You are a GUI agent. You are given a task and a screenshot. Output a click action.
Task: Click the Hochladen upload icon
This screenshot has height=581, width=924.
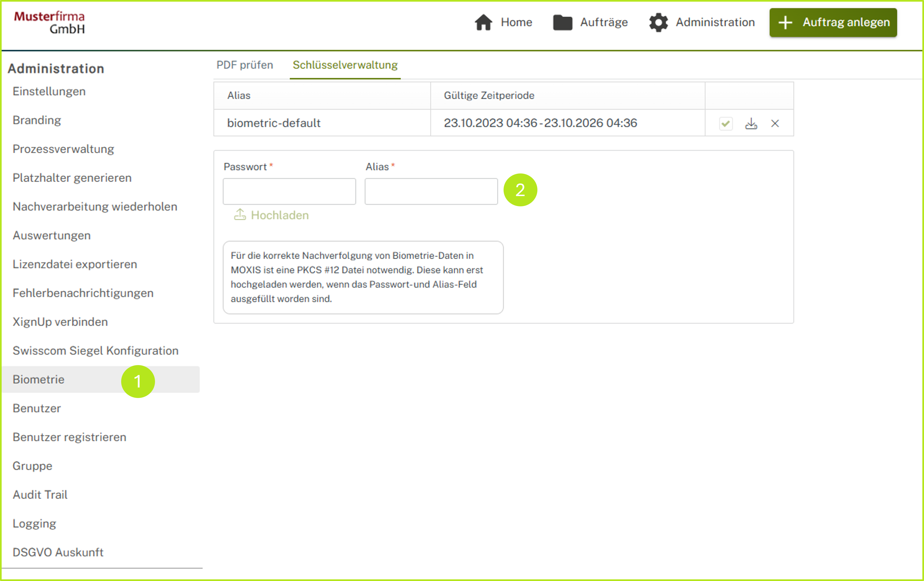(x=240, y=215)
